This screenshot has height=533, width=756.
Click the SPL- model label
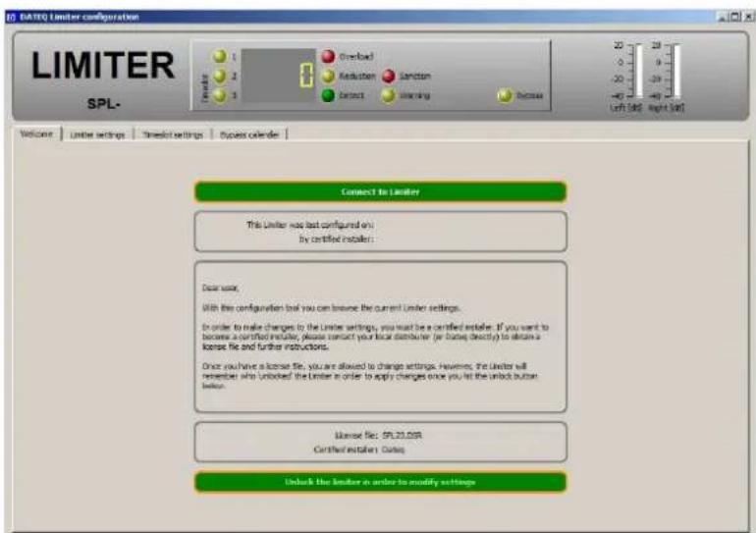pyautogui.click(x=104, y=103)
